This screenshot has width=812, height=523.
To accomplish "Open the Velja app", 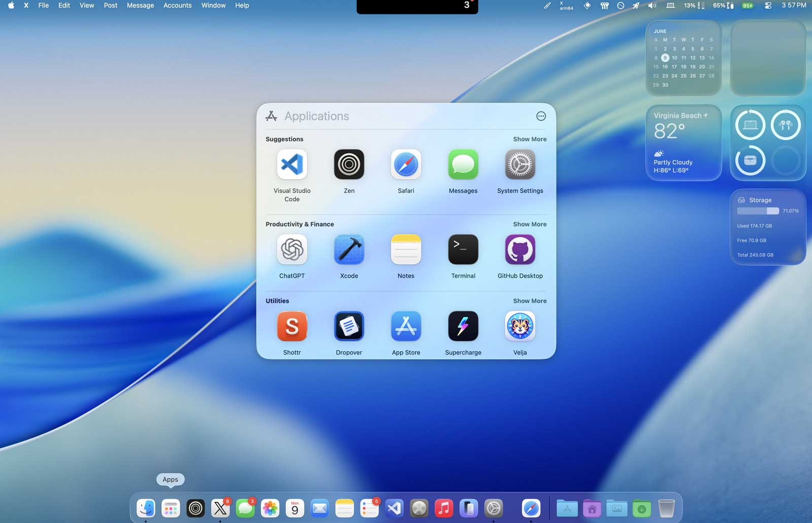I will tap(520, 326).
